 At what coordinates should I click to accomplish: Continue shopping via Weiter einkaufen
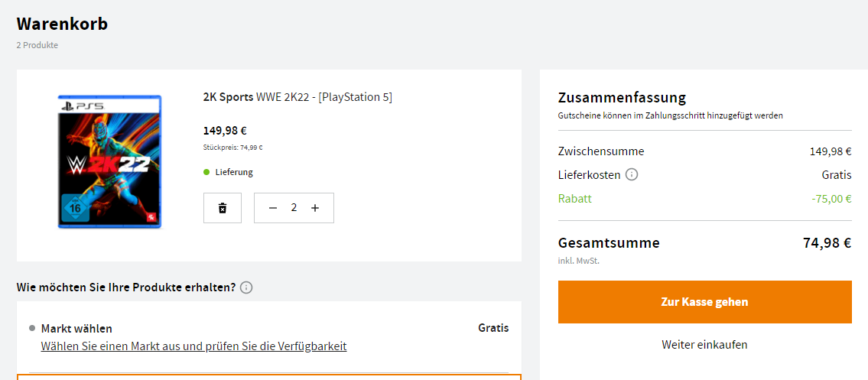coord(704,345)
